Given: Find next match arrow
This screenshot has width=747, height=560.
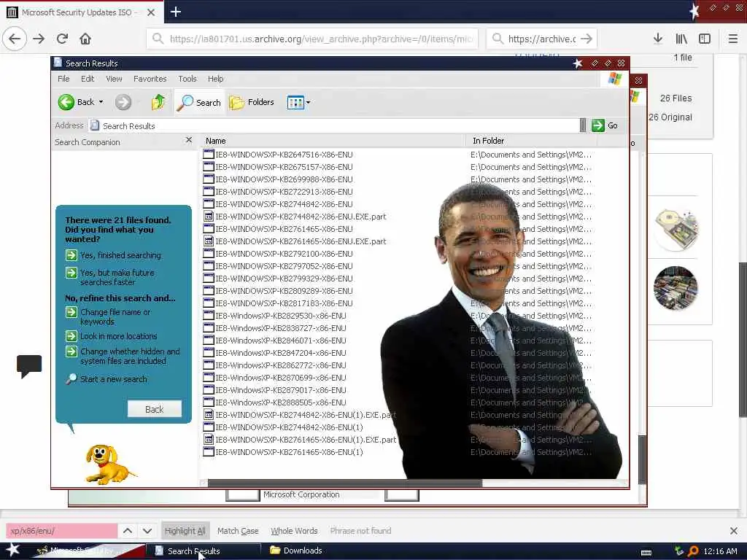Looking at the screenshot, I should [147, 531].
